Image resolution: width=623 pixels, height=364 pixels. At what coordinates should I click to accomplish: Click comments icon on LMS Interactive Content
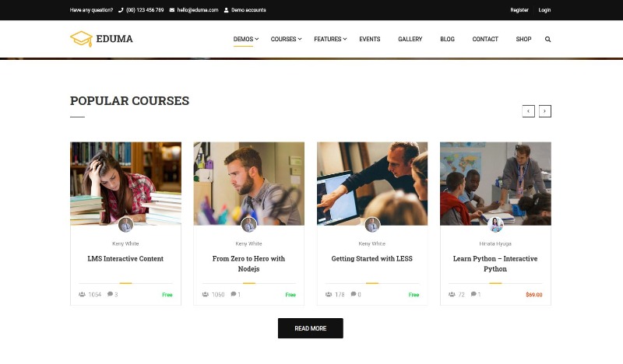coord(110,294)
